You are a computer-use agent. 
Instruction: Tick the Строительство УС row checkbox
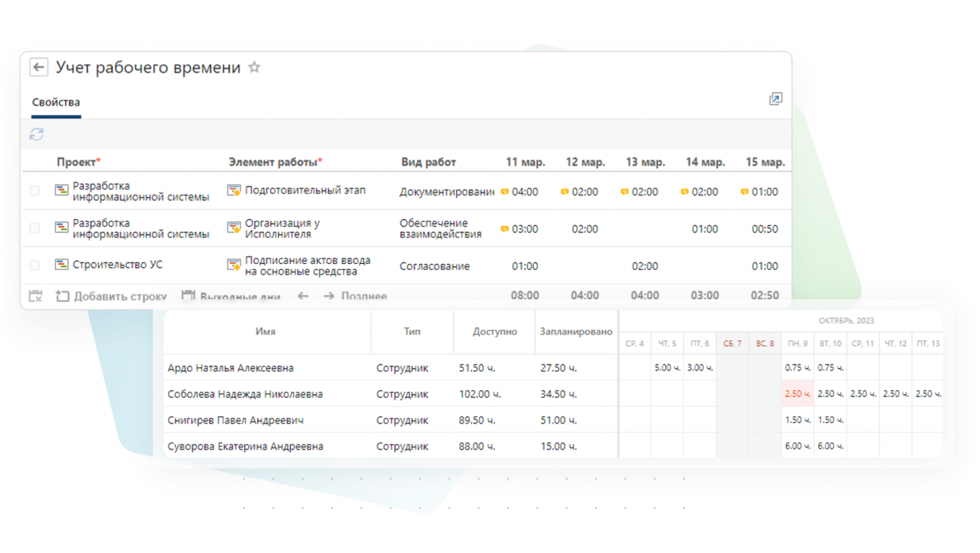(35, 265)
